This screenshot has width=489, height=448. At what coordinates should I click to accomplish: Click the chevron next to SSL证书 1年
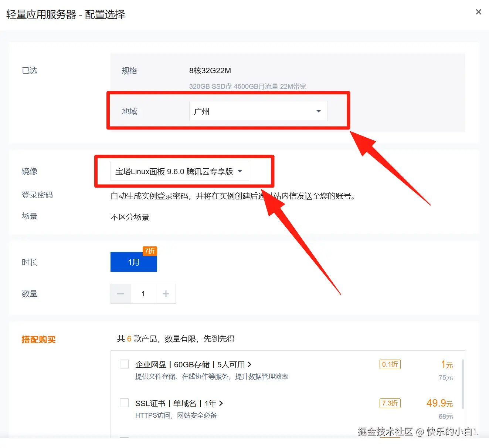(221, 403)
